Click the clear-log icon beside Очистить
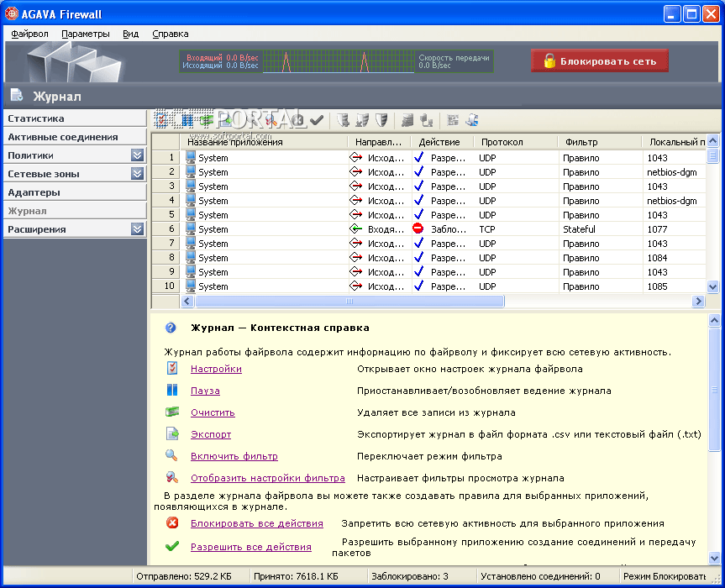Image resolution: width=725 pixels, height=588 pixels. coord(172,412)
